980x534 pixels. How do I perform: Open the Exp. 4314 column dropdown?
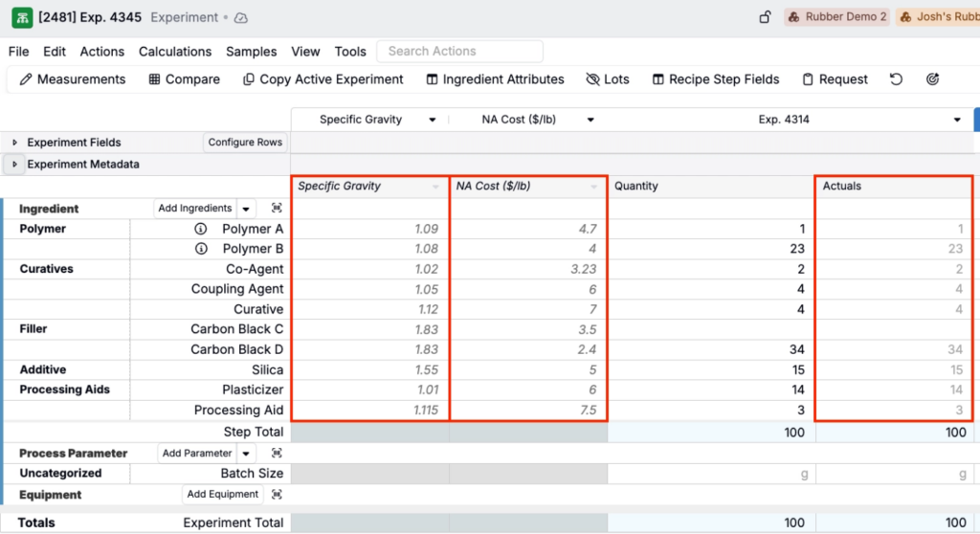957,120
